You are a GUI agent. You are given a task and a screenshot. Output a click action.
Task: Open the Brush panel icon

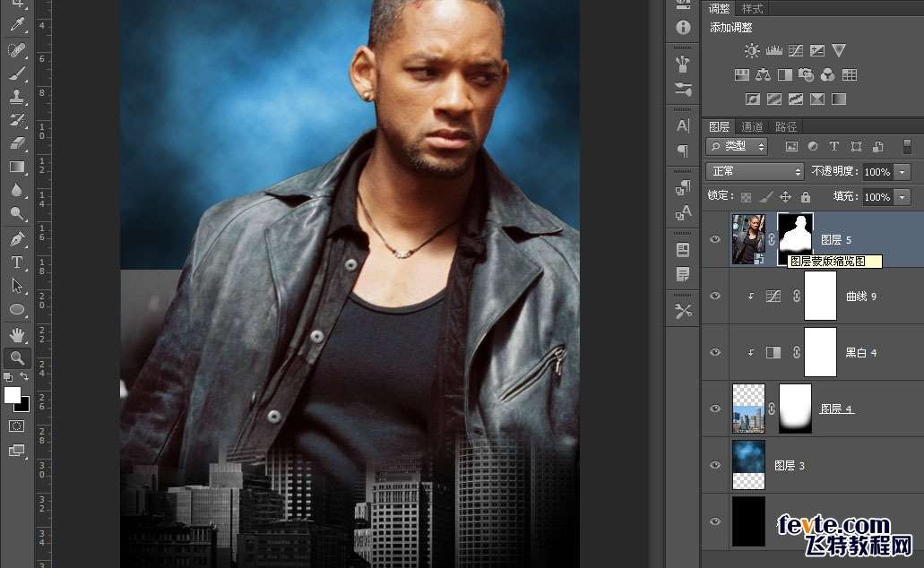coord(683,89)
